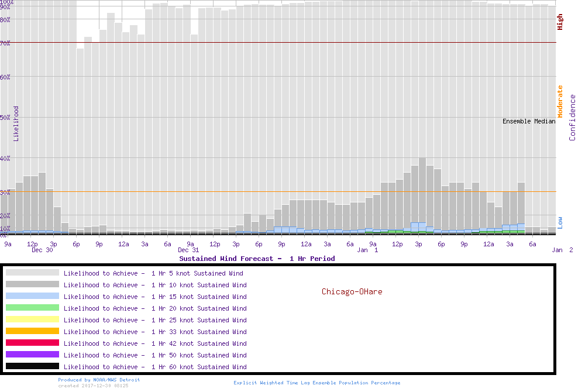Image resolution: width=585 pixels, height=392 pixels.
Task: Click the purple 50 knot legend swatch
Action: [x=32, y=355]
